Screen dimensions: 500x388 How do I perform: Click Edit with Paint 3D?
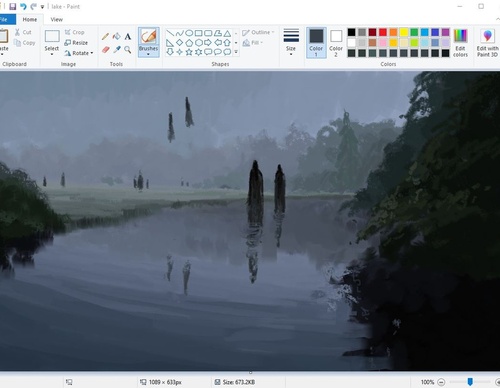(487, 43)
